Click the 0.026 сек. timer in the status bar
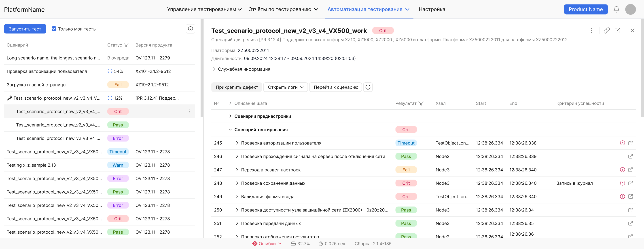Image resolution: width=644 pixels, height=249 pixels. click(332, 244)
